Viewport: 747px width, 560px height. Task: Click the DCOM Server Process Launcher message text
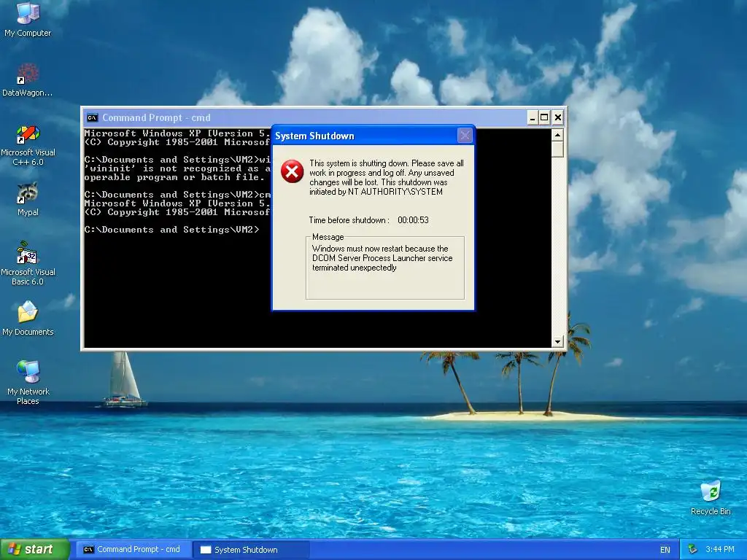382,258
